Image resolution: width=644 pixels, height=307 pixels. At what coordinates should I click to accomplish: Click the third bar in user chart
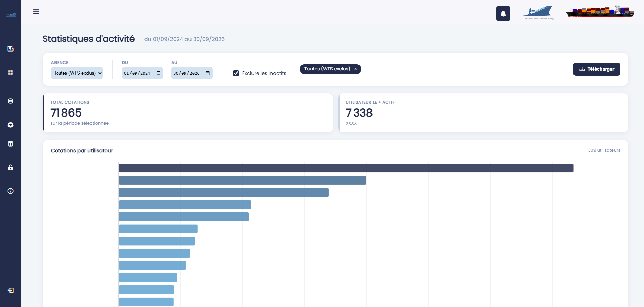click(224, 192)
